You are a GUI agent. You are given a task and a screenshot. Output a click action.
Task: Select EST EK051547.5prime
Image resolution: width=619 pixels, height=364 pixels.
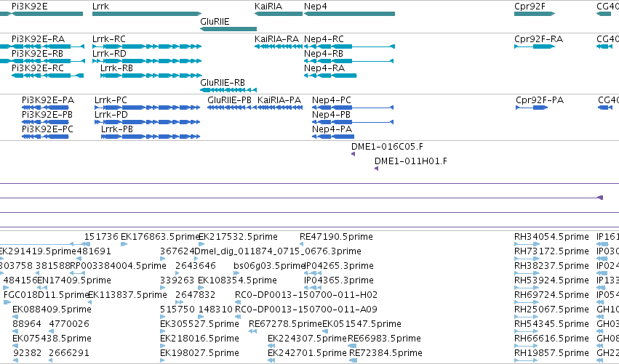325,331
